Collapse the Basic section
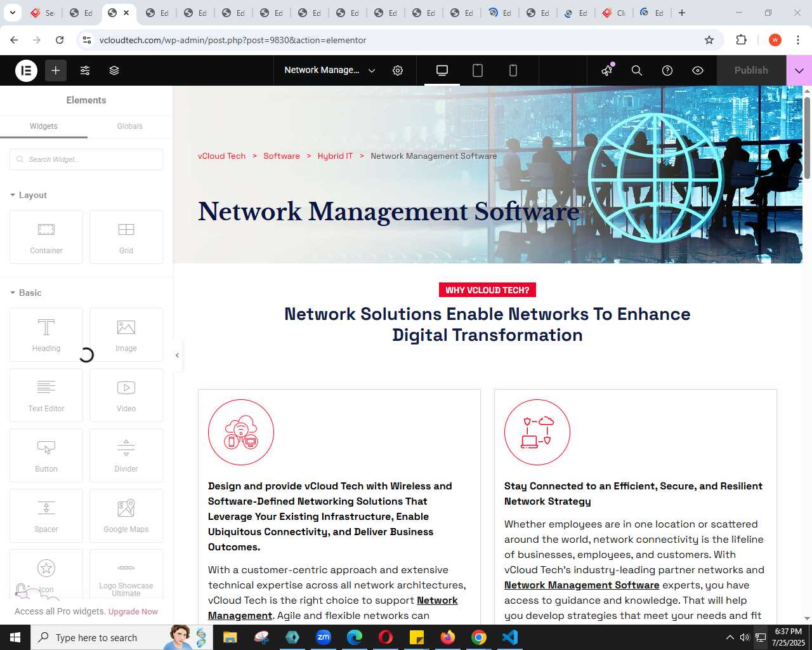This screenshot has height=650, width=812. point(26,293)
